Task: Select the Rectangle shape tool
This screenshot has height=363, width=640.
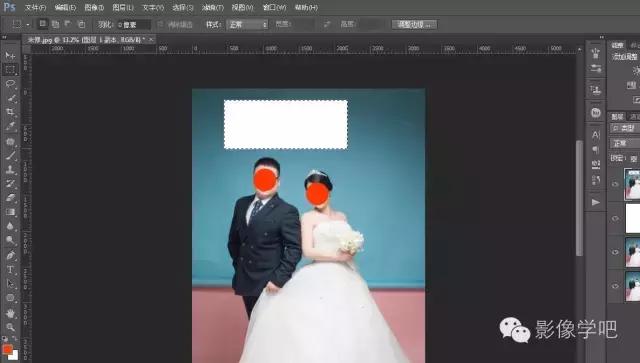Action: click(x=10, y=298)
